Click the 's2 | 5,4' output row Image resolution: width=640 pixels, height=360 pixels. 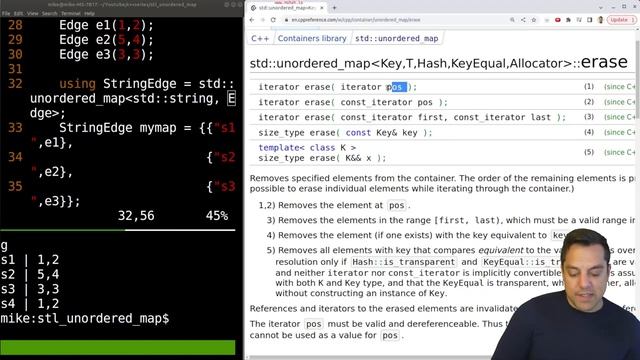coord(30,274)
